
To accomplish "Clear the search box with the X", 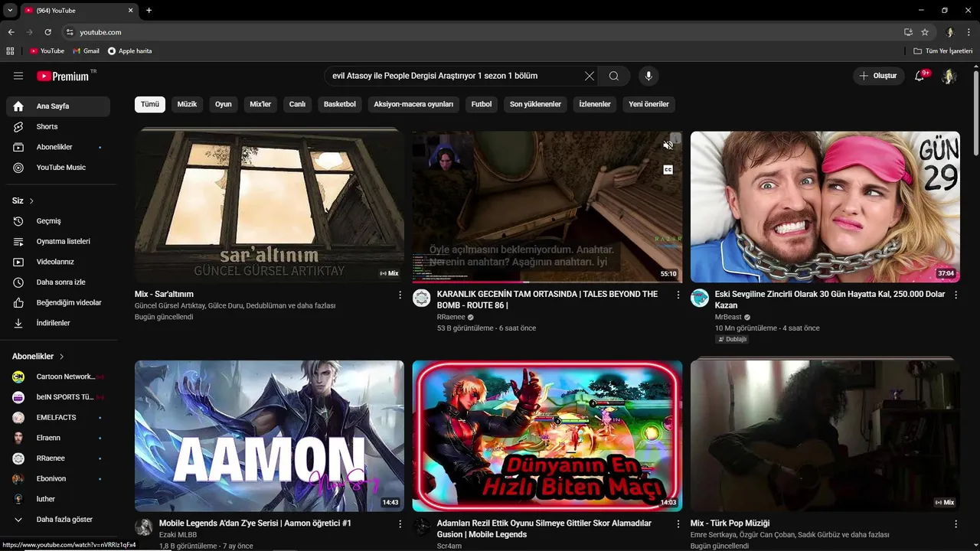I will pyautogui.click(x=589, y=76).
